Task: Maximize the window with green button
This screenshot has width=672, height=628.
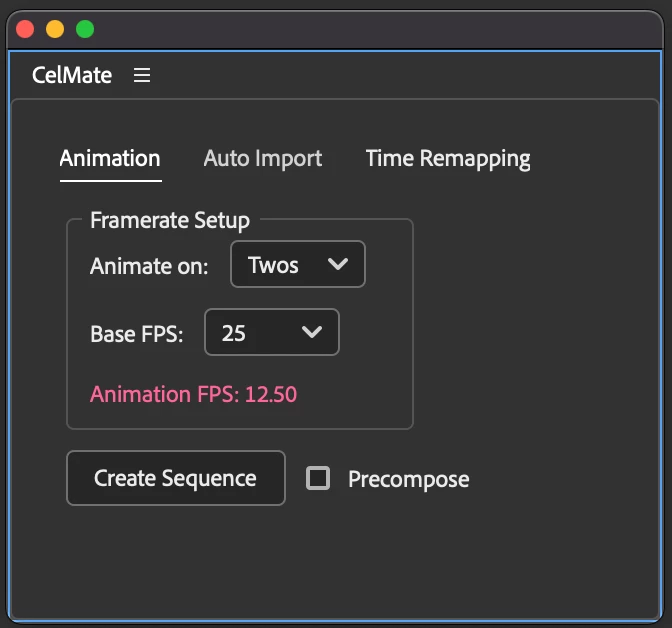Action: pyautogui.click(x=85, y=29)
